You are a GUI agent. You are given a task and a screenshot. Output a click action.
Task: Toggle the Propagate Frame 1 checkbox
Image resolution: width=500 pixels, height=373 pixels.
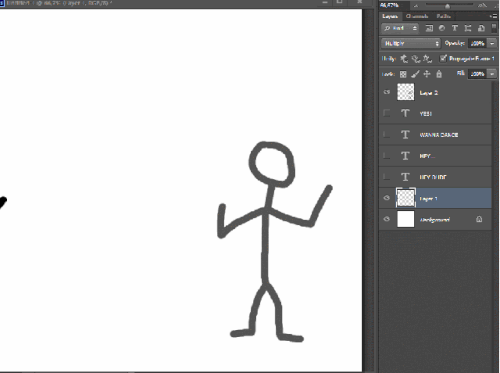443,59
